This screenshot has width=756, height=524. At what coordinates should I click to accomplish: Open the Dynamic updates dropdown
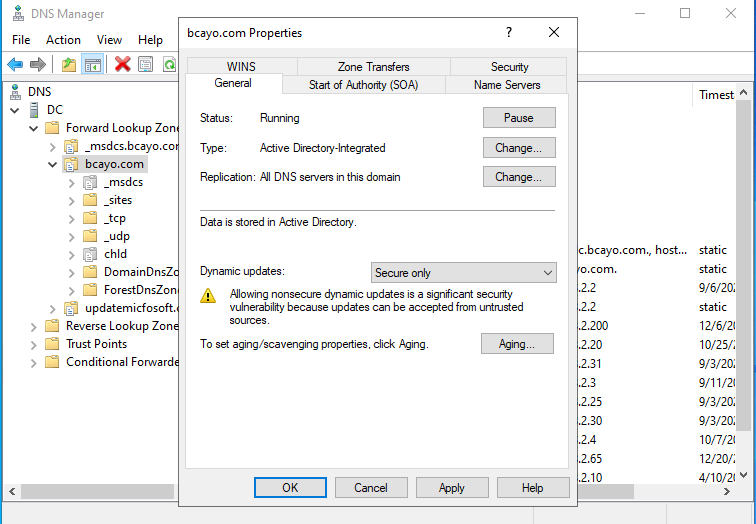(463, 273)
